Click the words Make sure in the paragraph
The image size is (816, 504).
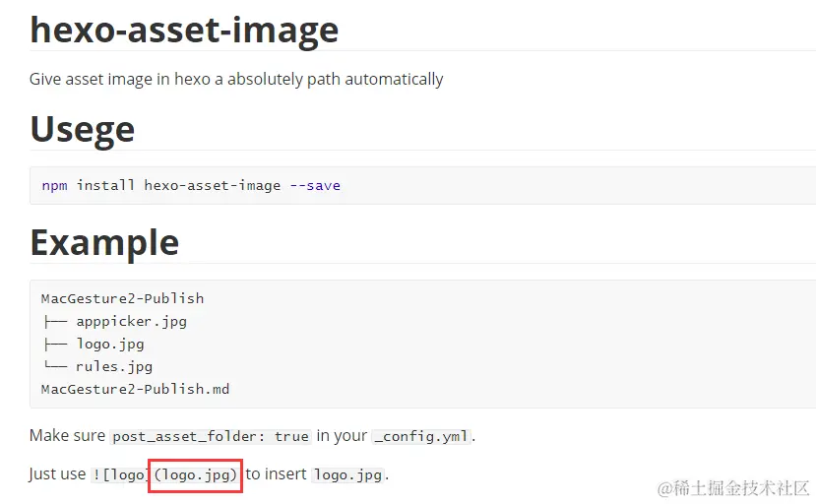67,435
